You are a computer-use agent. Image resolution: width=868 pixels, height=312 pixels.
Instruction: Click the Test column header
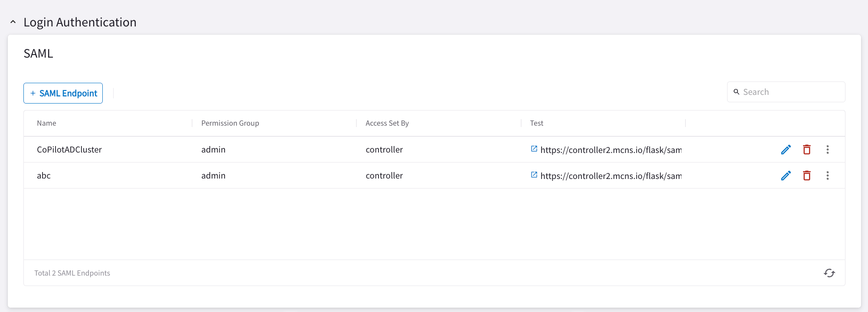tap(536, 123)
